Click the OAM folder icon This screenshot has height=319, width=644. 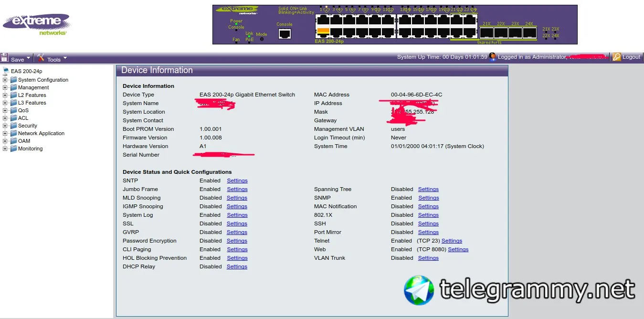pos(13,141)
